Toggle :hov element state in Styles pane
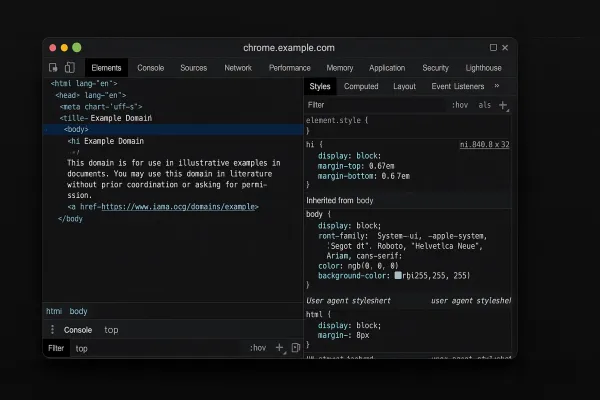 click(x=460, y=105)
